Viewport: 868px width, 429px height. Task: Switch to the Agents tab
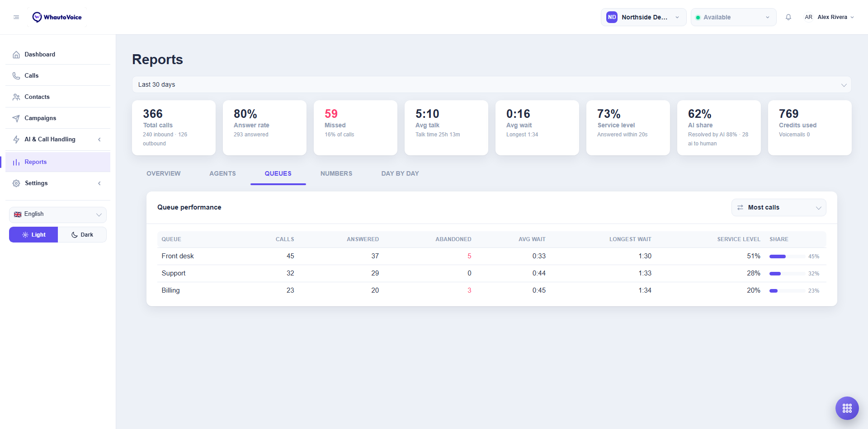222,174
